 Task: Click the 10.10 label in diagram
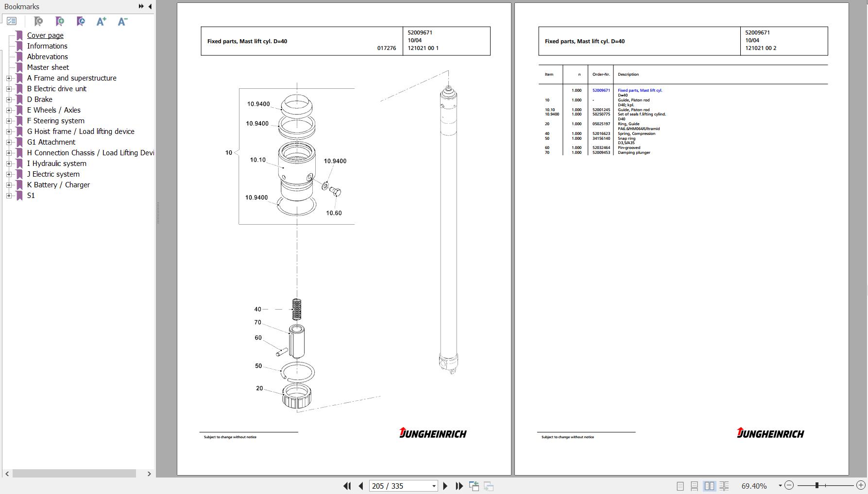[257, 160]
